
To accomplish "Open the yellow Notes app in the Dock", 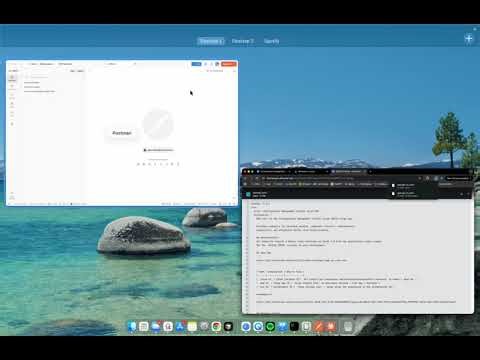I will 192,326.
